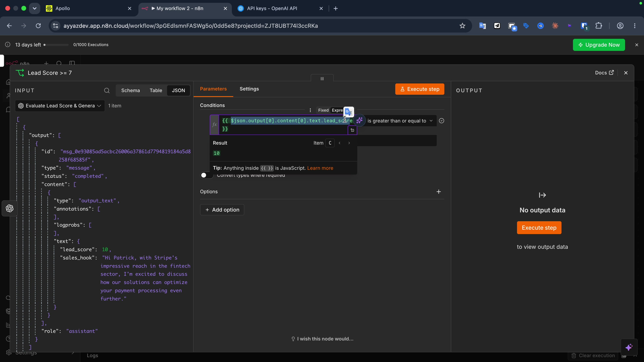Viewport: 644px width, 362px height.
Task: Switch the field to Fixed mode
Action: click(x=323, y=110)
